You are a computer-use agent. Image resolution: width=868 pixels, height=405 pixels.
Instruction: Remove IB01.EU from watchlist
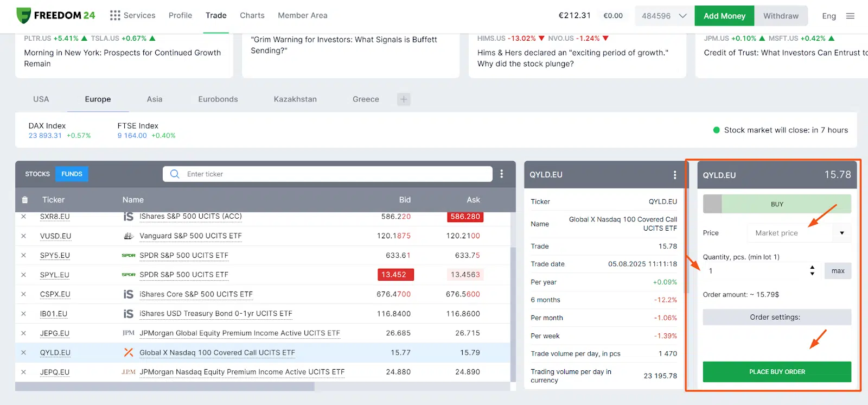(x=23, y=314)
